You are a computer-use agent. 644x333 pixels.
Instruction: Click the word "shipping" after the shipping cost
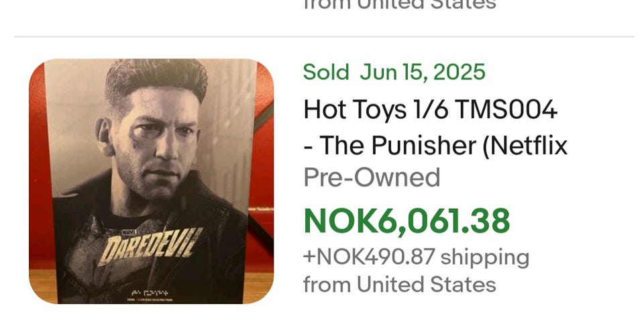click(x=485, y=257)
